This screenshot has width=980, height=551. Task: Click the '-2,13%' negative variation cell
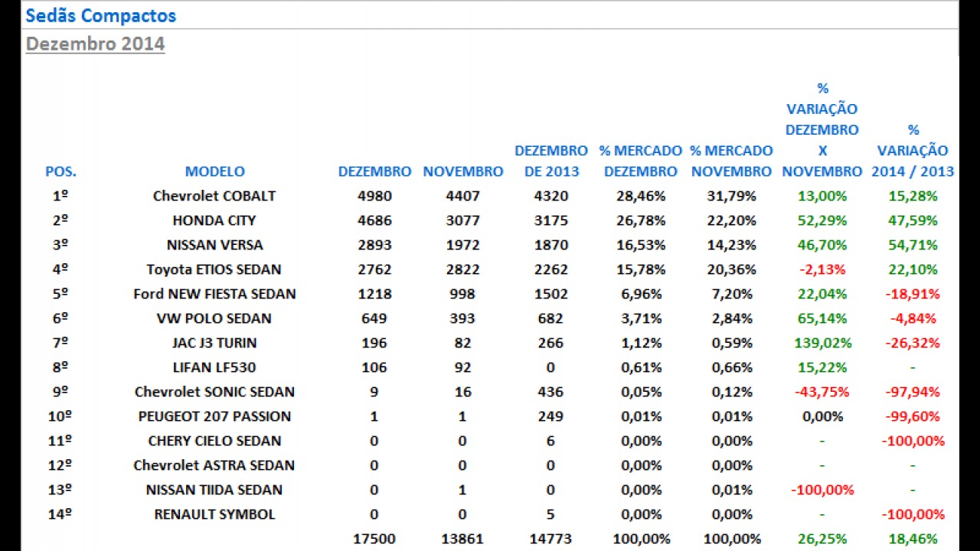coord(822,269)
